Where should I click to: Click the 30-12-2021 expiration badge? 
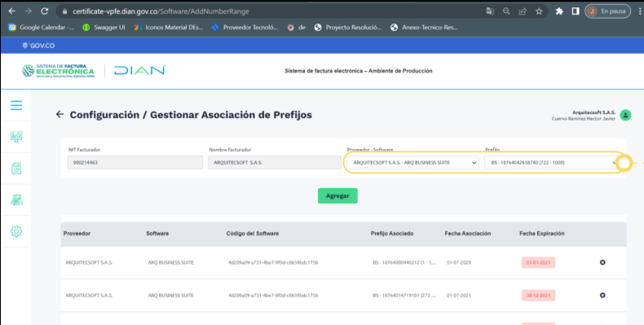tap(539, 296)
